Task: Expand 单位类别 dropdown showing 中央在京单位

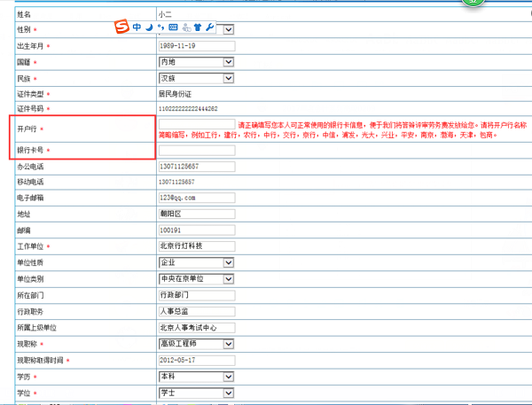Action: tap(228, 278)
